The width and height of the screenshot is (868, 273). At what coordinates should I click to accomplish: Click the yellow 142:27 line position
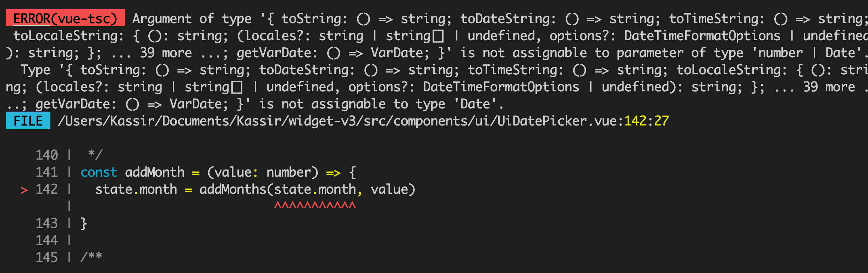[x=646, y=121]
